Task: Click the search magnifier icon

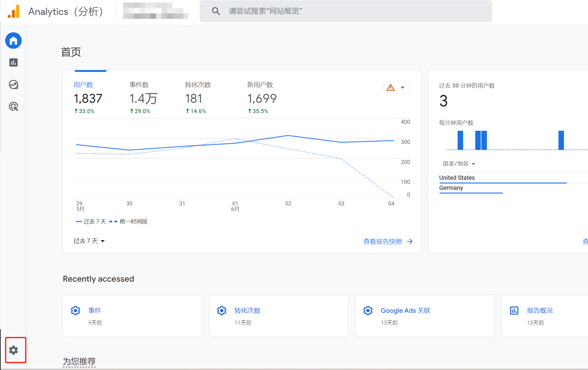Action: coord(216,11)
